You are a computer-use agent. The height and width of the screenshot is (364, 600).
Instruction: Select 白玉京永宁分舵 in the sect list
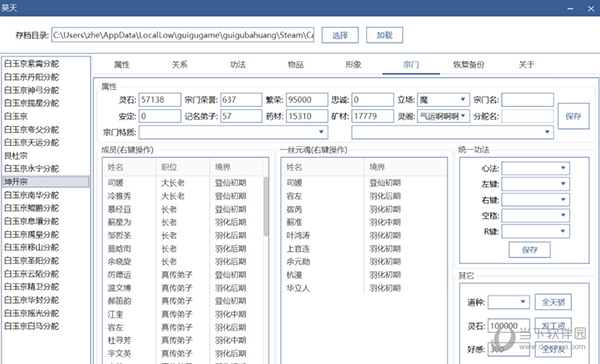tap(45, 168)
